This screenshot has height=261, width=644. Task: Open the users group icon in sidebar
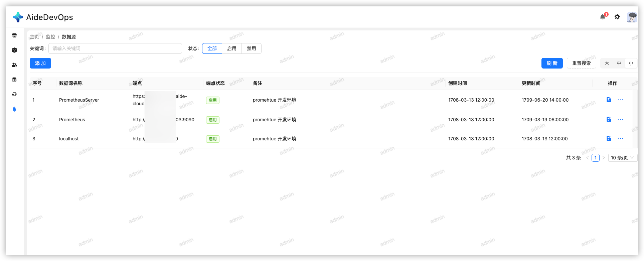(14, 65)
